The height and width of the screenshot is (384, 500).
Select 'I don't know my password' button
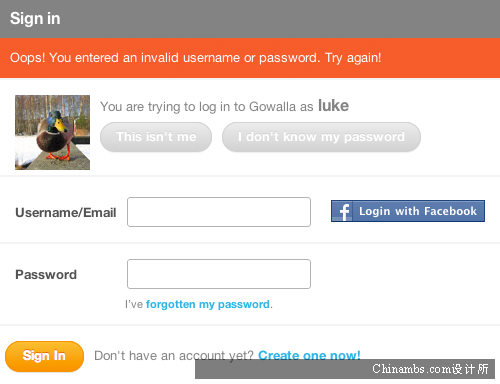point(321,137)
